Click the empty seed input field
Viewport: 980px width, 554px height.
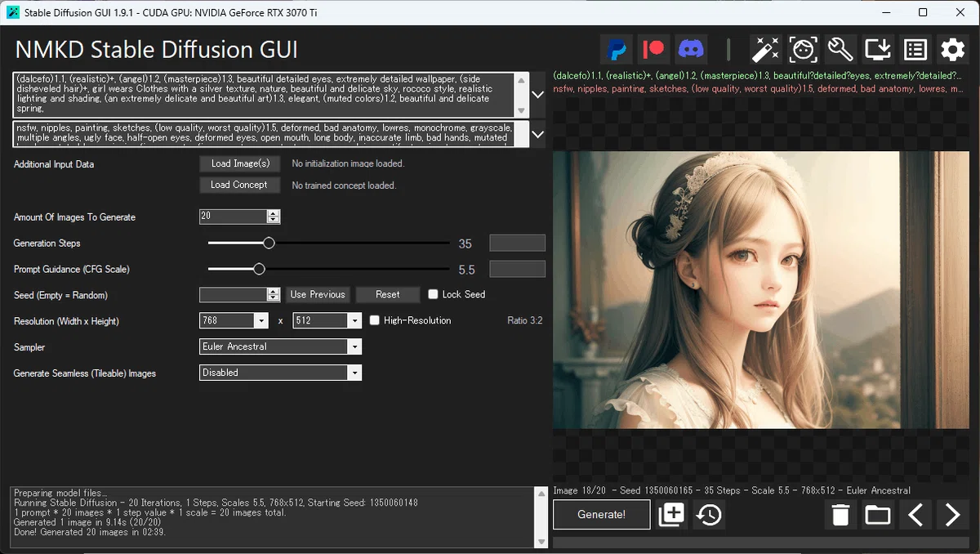(x=233, y=294)
